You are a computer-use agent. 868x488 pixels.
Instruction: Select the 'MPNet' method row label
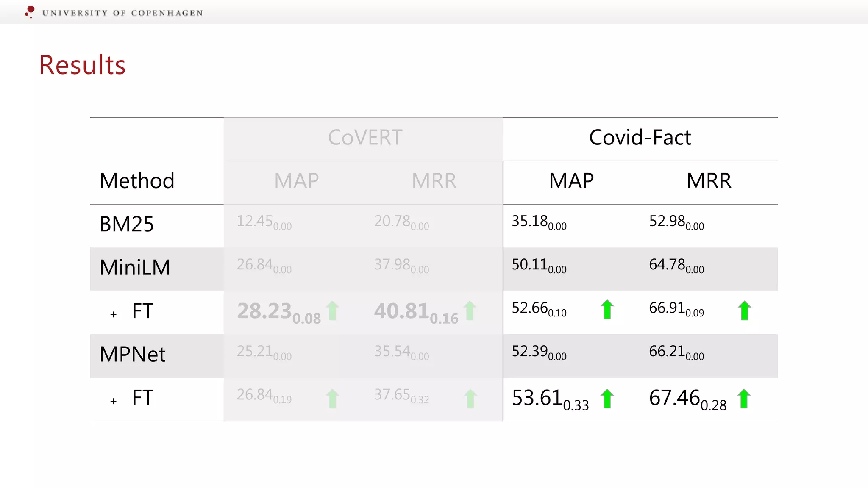pyautogui.click(x=132, y=354)
